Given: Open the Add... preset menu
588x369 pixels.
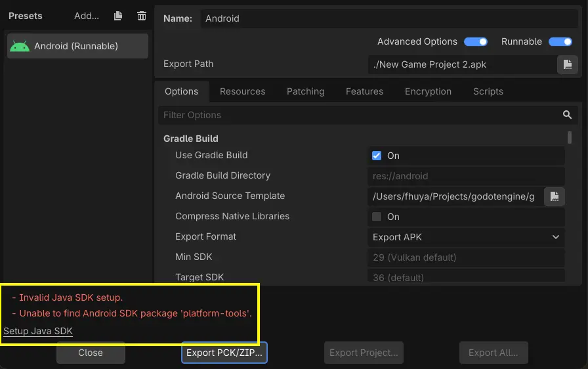Looking at the screenshot, I should point(87,16).
